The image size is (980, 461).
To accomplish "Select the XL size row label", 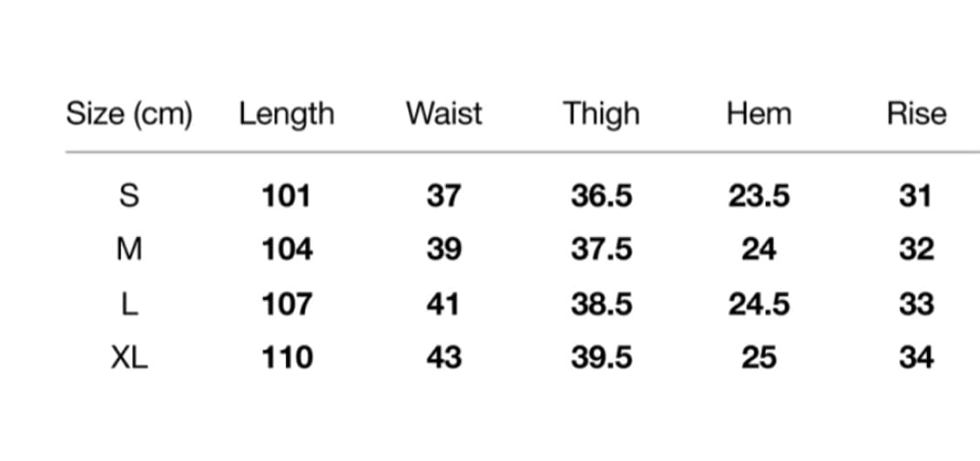I will (129, 358).
